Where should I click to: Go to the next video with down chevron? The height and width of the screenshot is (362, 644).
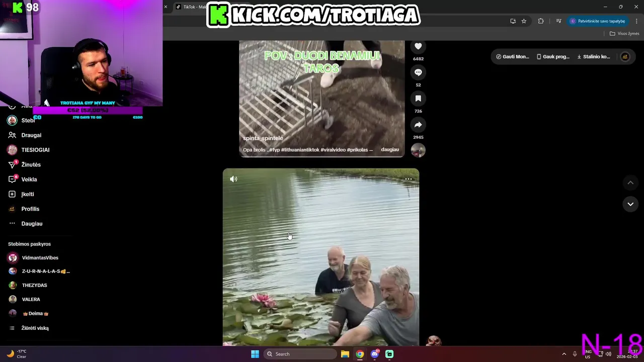point(630,204)
